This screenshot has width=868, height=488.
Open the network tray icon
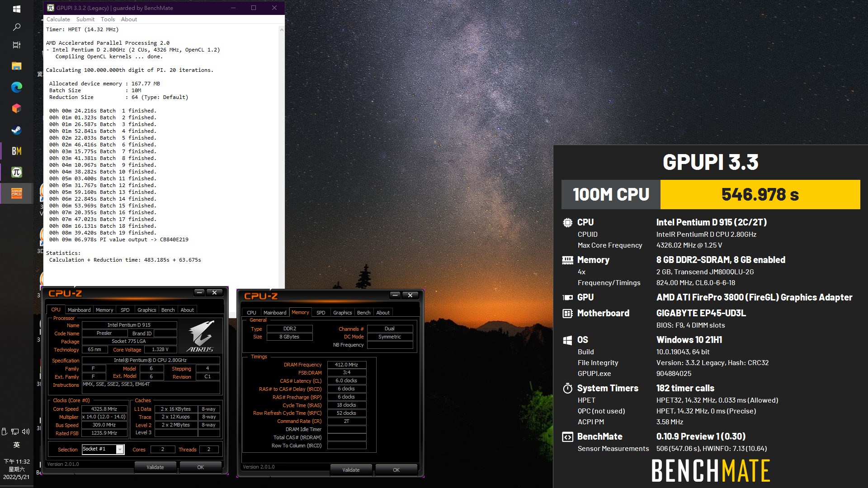(15, 432)
